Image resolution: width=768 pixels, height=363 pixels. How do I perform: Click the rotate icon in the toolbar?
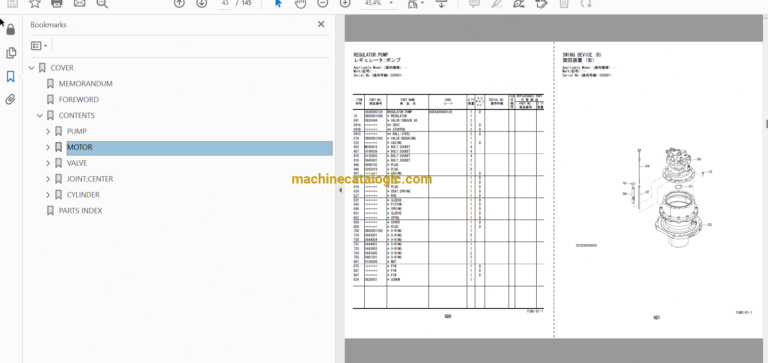(x=586, y=3)
